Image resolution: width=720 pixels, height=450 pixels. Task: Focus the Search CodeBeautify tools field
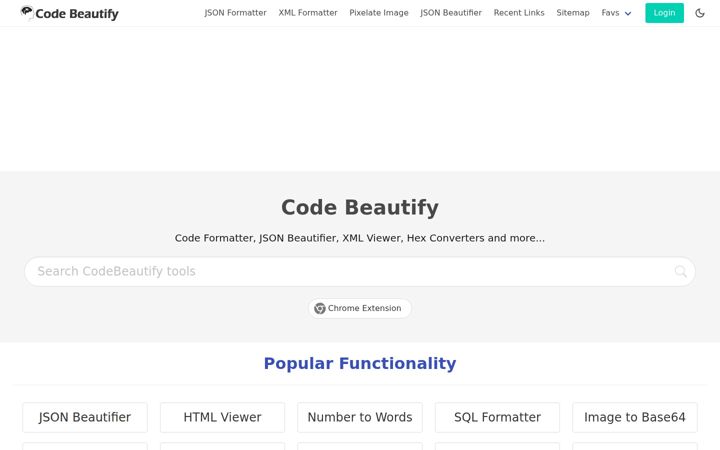360,271
